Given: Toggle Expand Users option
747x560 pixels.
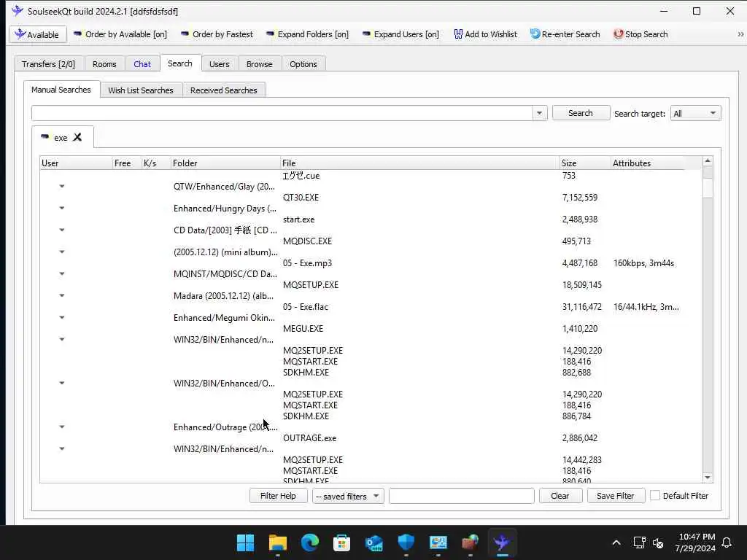Looking at the screenshot, I should coord(400,34).
